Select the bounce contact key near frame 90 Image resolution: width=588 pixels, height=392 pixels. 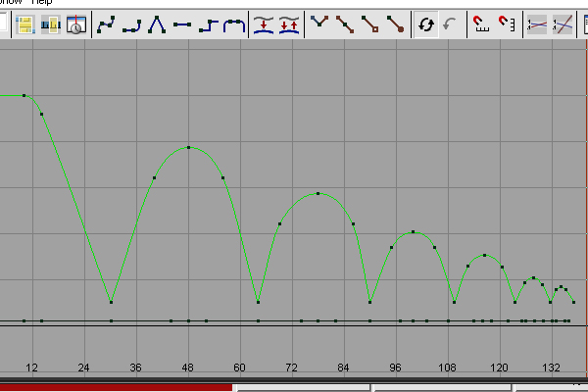click(370, 302)
